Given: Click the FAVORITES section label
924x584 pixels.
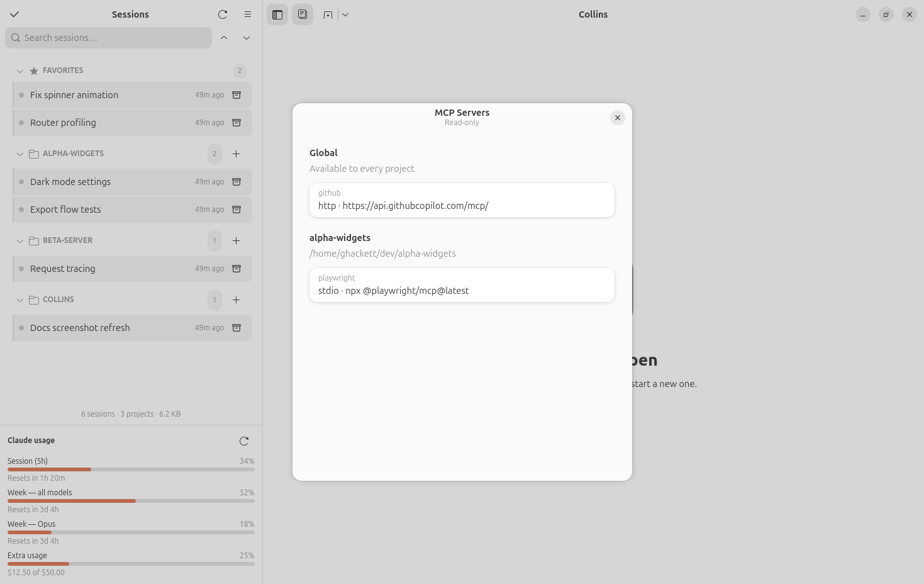Looking at the screenshot, I should point(63,70).
